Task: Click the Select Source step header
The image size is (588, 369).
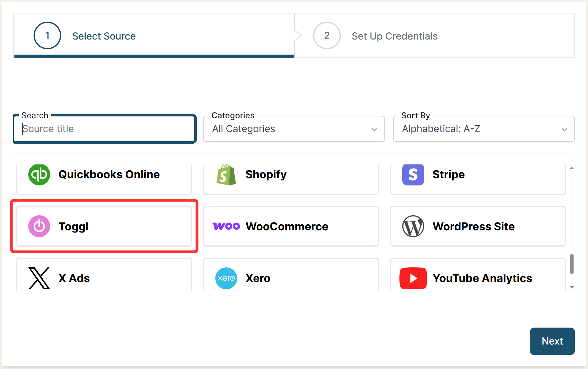Action: 104,36
